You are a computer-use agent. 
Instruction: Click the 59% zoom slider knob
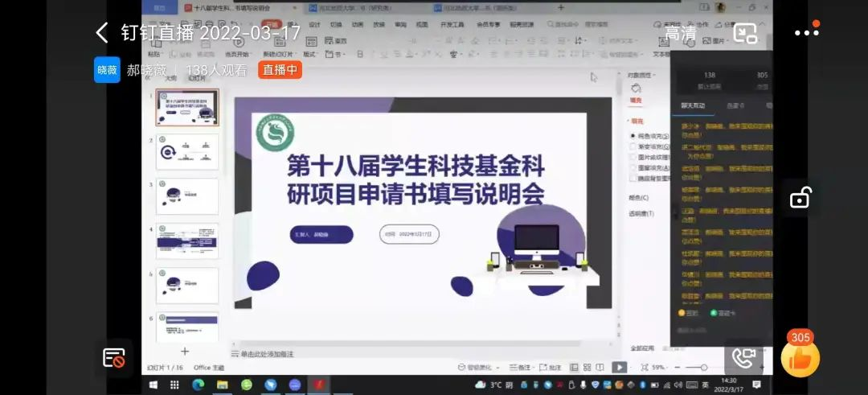703,368
